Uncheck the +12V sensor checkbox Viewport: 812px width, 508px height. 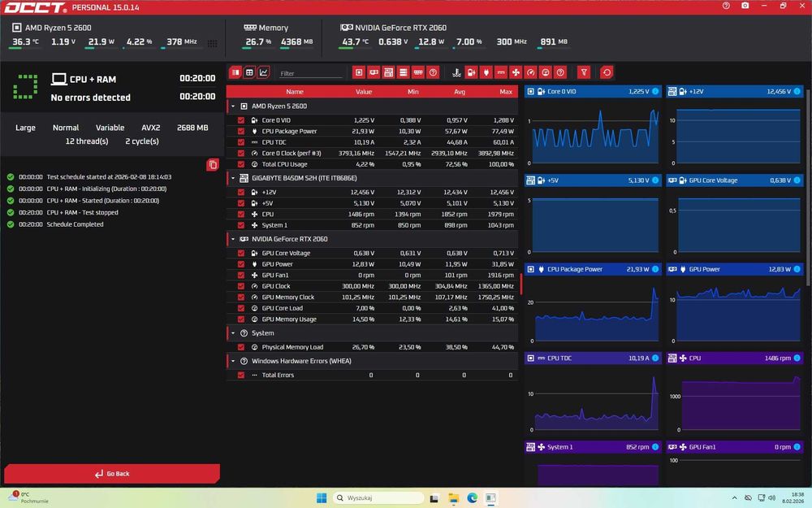241,193
